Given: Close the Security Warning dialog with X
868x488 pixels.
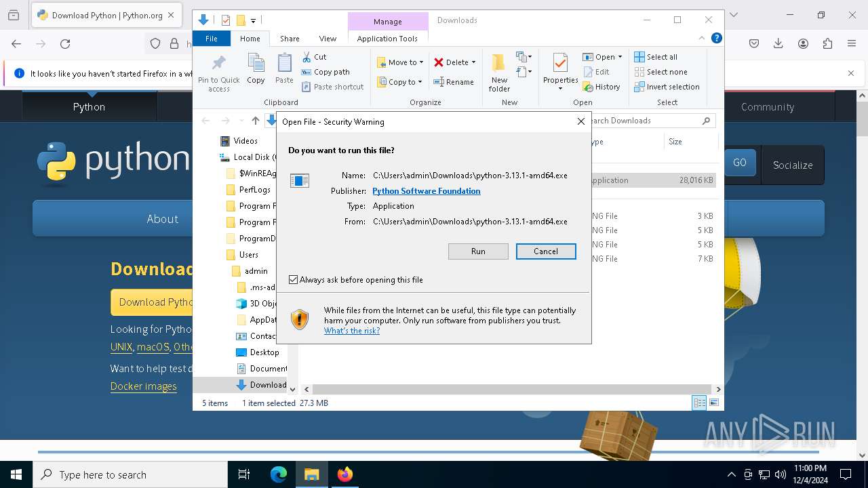Looking at the screenshot, I should 580,121.
